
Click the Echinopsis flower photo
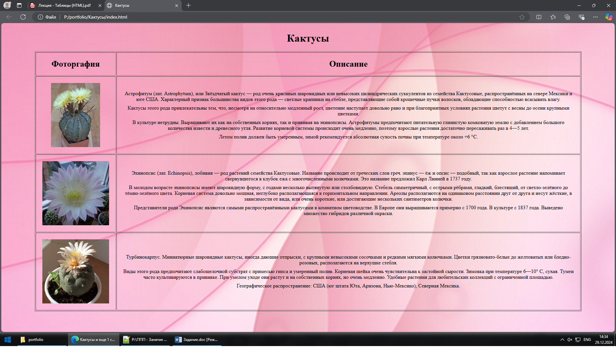pos(76,193)
